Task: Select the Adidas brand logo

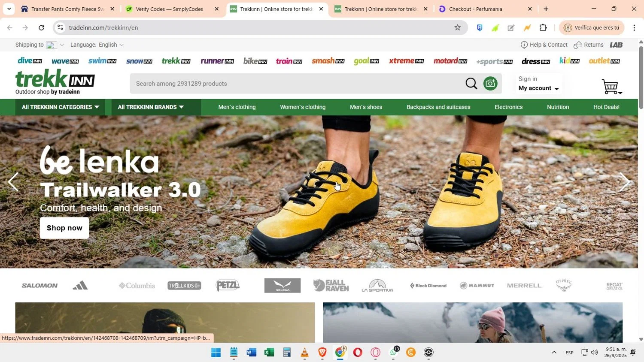Action: 80,285
